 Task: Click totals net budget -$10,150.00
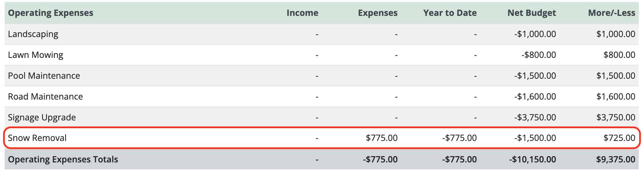[x=533, y=159]
